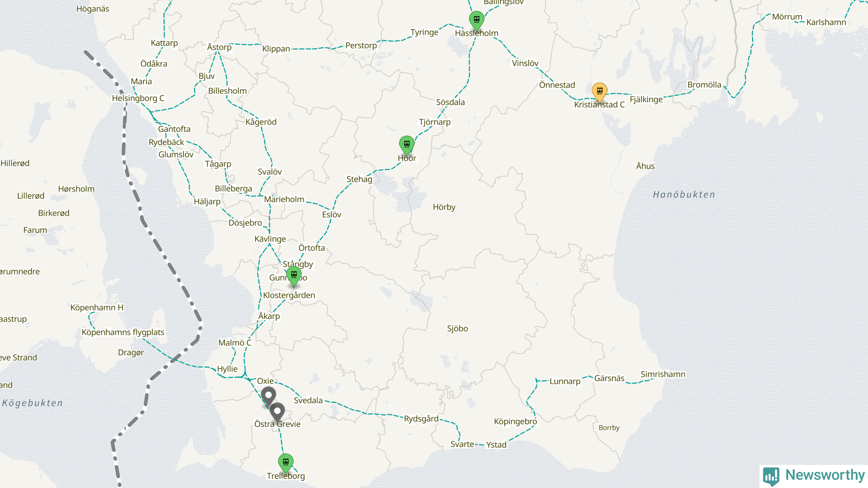Viewport: 868px width, 488px height.
Task: Select the Hyllie label
Action: (x=227, y=369)
